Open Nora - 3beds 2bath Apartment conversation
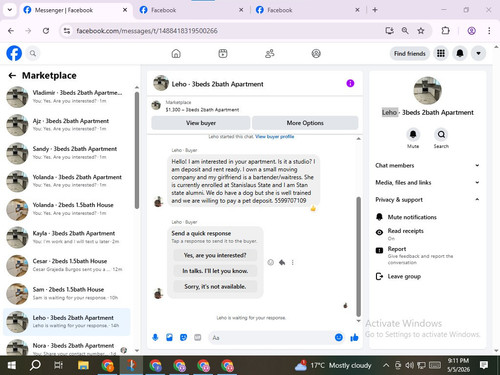The width and height of the screenshot is (500, 375). point(67,348)
